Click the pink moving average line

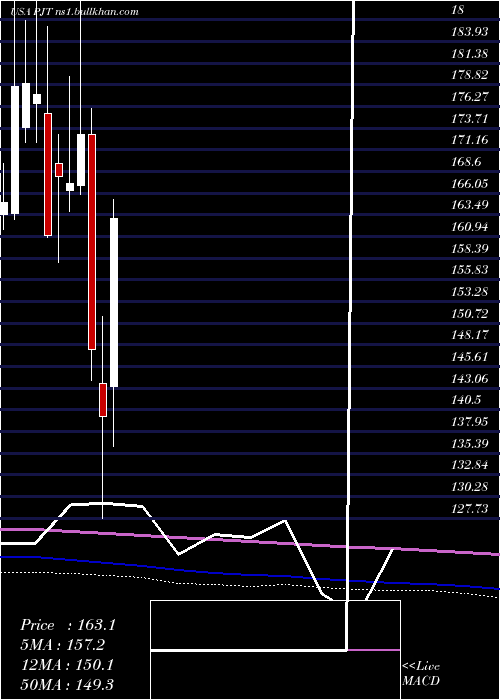point(250,541)
